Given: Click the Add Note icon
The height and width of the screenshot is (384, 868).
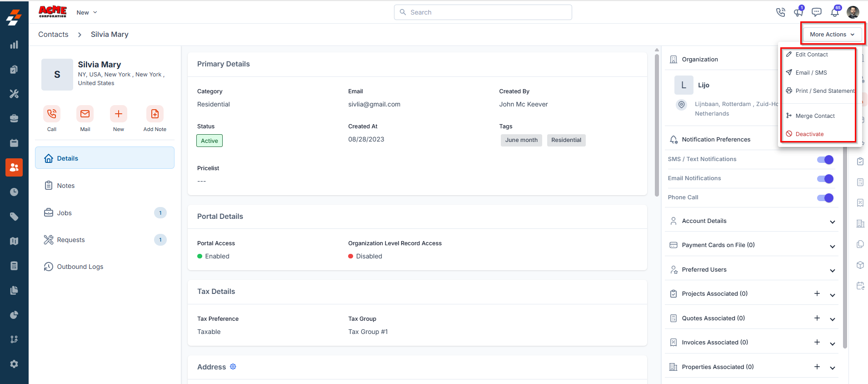Looking at the screenshot, I should (155, 114).
